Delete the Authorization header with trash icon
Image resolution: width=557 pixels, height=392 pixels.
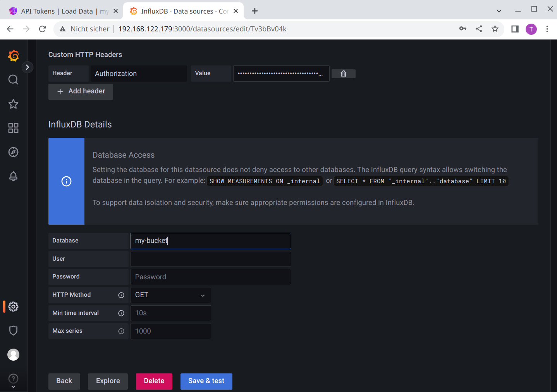coord(344,74)
